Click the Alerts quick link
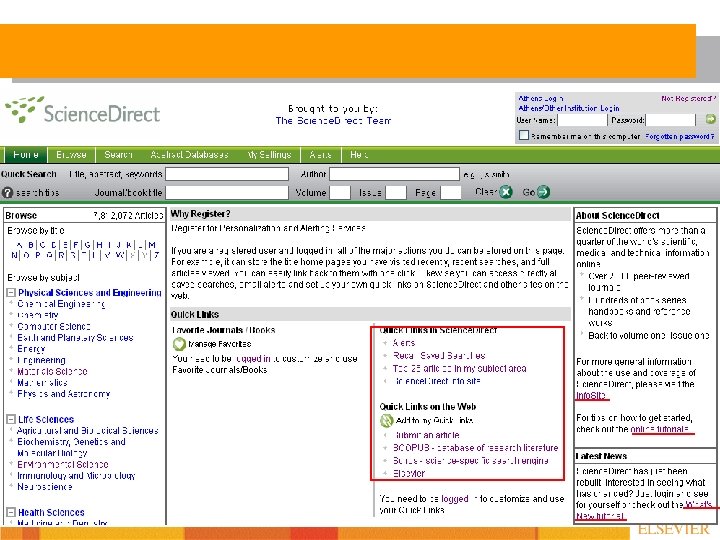This screenshot has width=720, height=540. click(x=404, y=343)
